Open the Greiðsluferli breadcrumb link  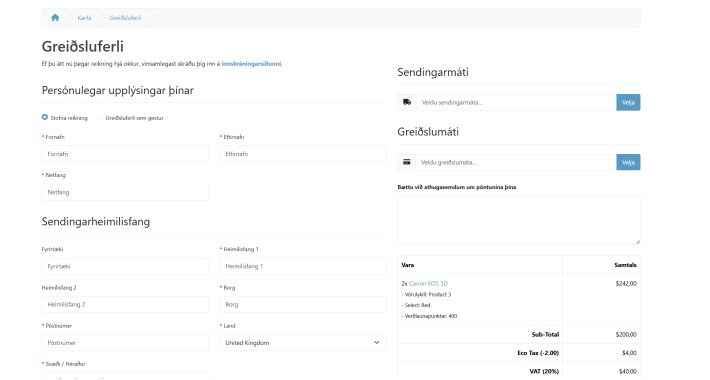pyautogui.click(x=125, y=18)
